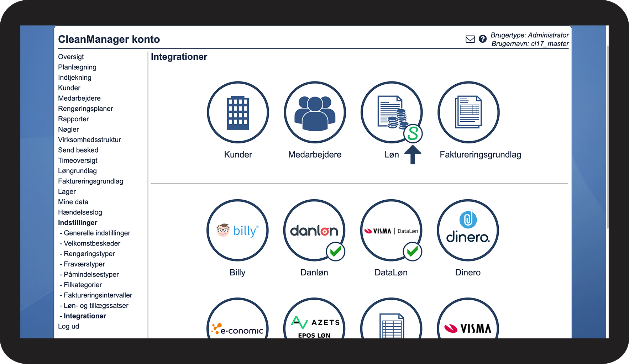Click the DataLøn caption below its logo
This screenshot has height=364, width=629.
(391, 273)
